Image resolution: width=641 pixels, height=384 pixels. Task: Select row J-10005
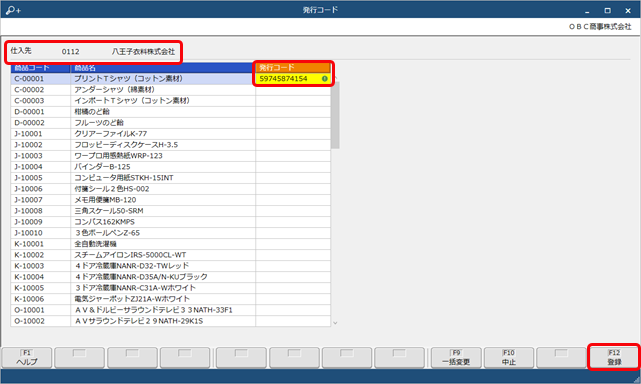pos(170,178)
